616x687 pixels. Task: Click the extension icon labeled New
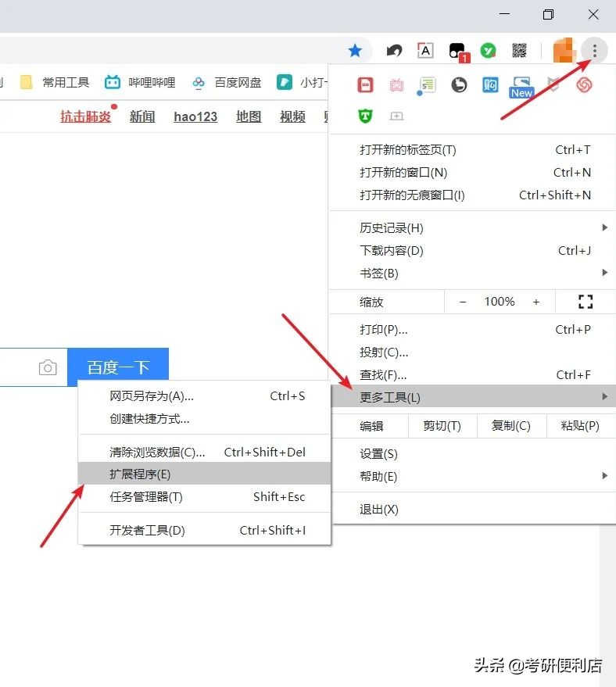[521, 88]
